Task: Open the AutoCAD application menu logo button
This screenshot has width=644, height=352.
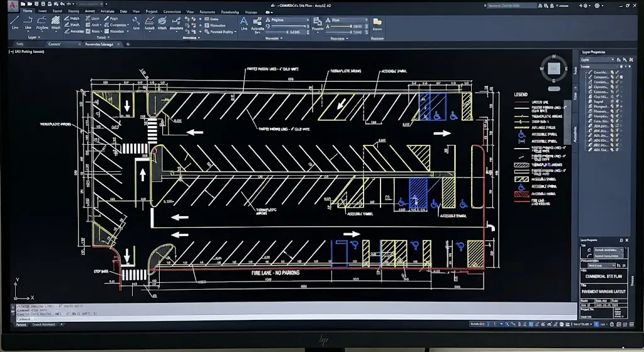Action: pyautogui.click(x=13, y=5)
